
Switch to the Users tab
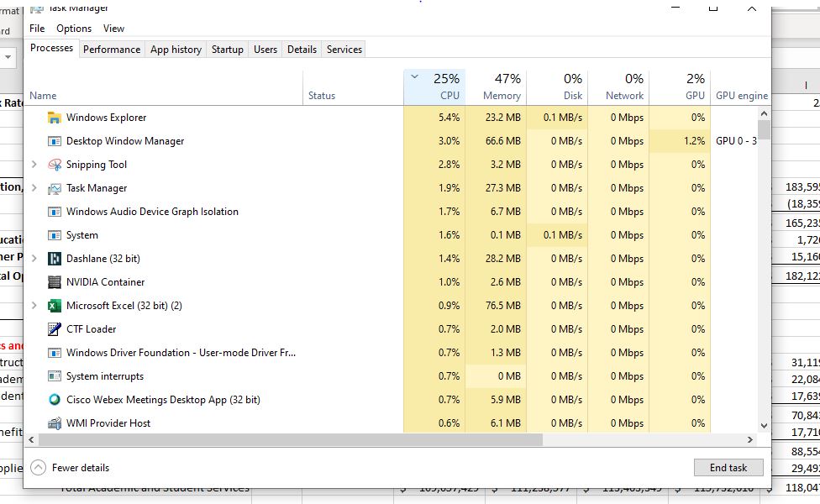coord(265,50)
